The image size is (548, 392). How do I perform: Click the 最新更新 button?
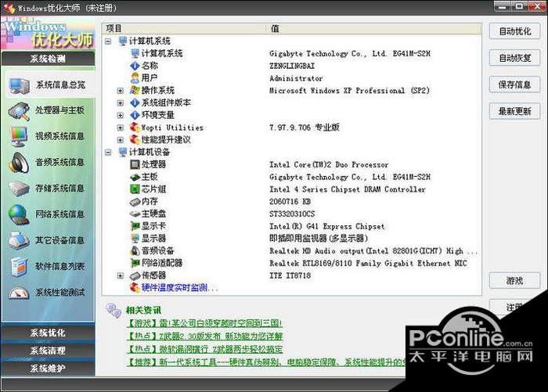tap(515, 111)
